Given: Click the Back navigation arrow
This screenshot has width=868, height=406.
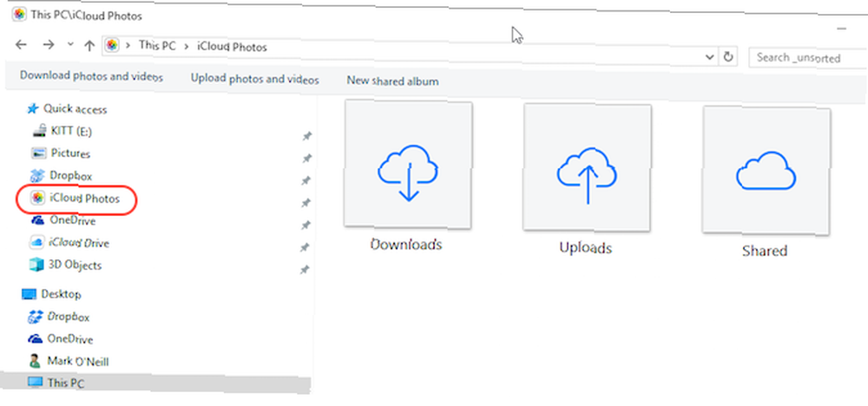Looking at the screenshot, I should [21, 44].
